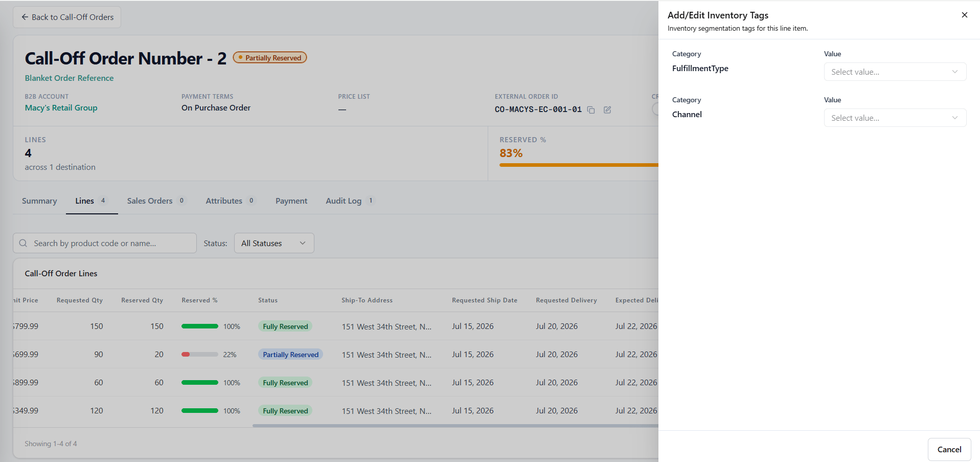Edit the external order ID
980x462 pixels.
pyautogui.click(x=607, y=110)
